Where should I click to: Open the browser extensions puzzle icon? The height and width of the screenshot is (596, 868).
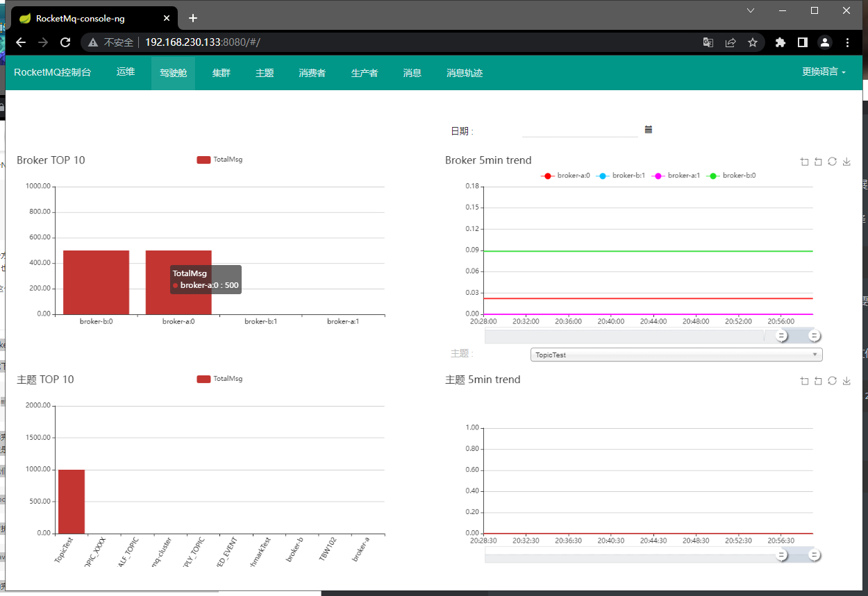coord(781,42)
